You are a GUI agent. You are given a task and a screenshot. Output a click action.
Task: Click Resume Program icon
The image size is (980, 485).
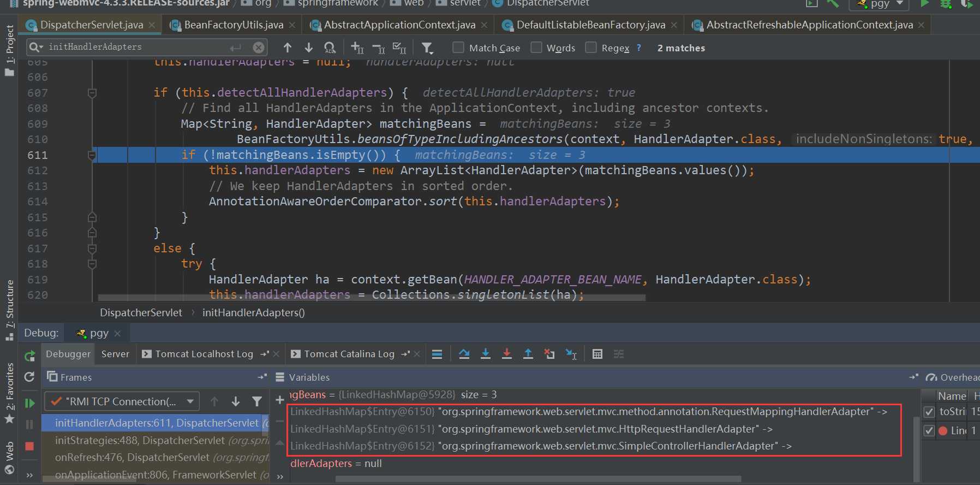point(29,403)
